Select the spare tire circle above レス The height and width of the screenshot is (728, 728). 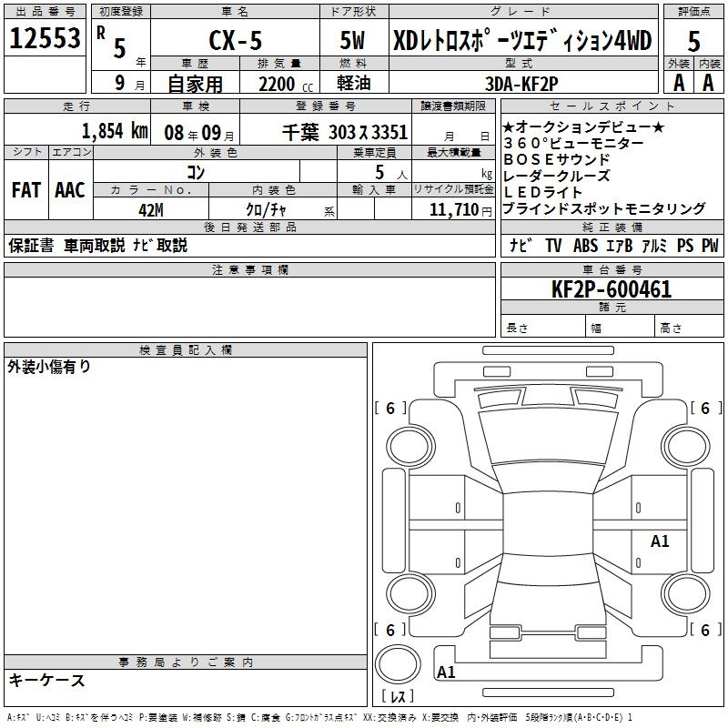[x=398, y=663]
